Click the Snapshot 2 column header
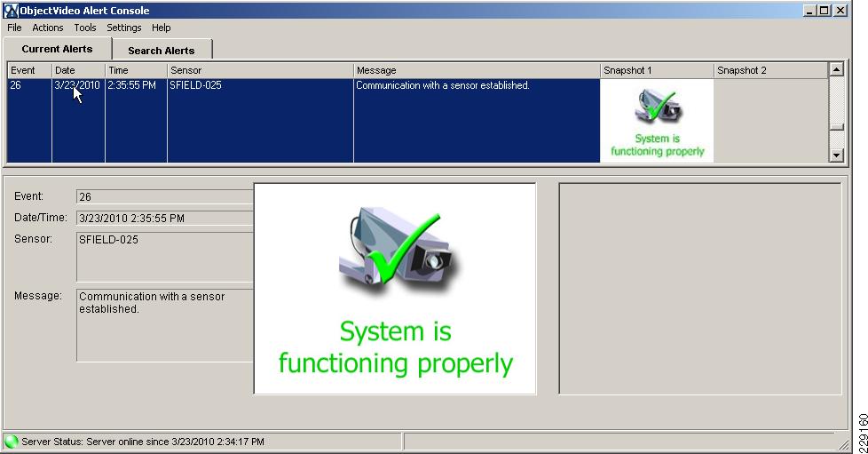This screenshot has height=454, width=868. point(771,70)
